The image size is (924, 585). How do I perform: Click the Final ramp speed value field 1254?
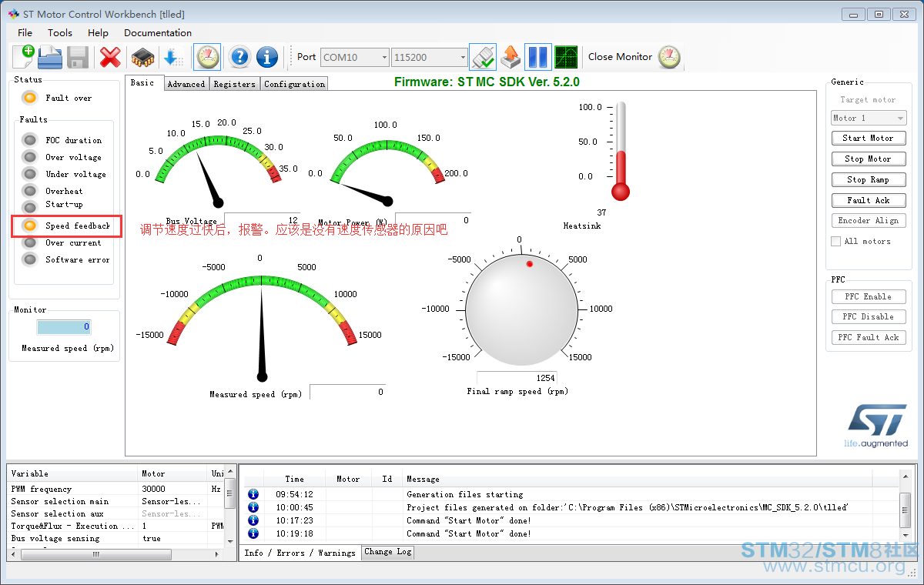[517, 377]
